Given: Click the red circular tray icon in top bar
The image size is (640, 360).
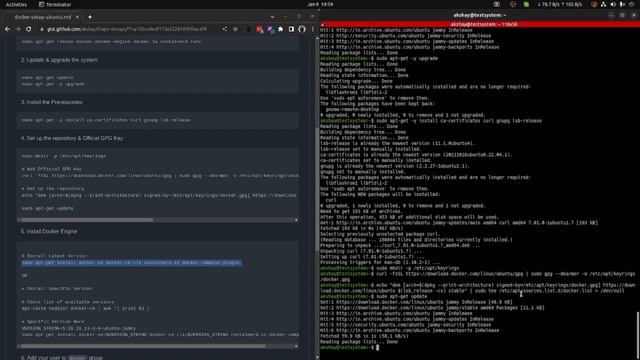Looking at the screenshot, I should click(513, 4).
